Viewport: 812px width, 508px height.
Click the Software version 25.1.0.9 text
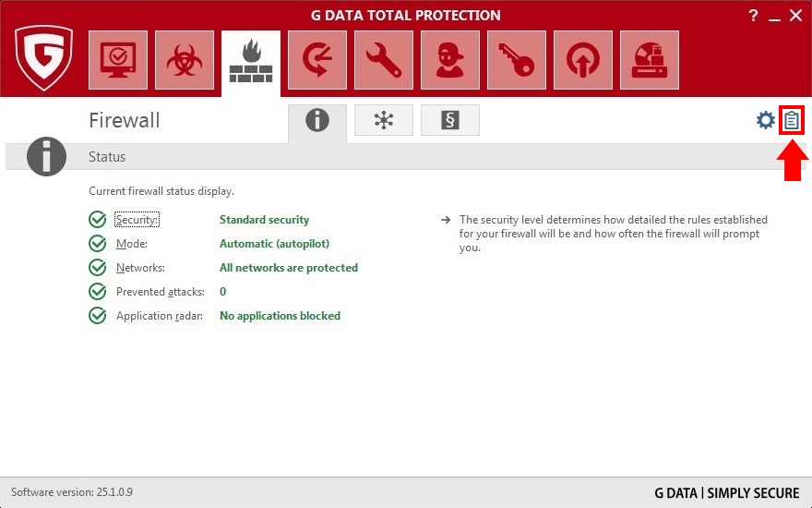(x=72, y=492)
